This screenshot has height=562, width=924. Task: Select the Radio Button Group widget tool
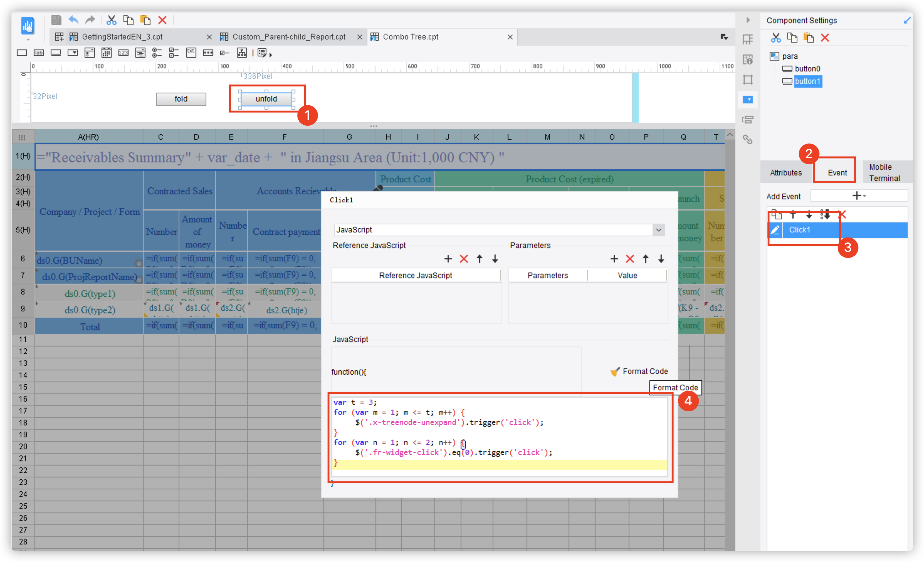pos(157,53)
